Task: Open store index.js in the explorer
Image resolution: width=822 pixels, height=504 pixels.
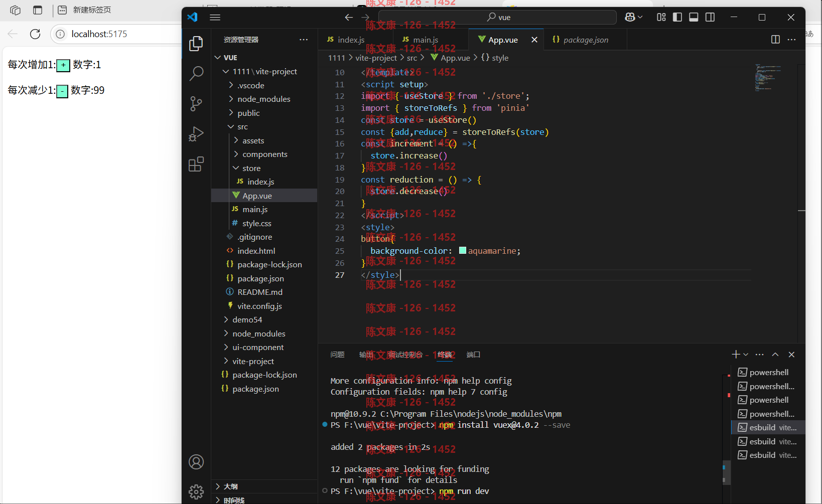Action: click(264, 182)
